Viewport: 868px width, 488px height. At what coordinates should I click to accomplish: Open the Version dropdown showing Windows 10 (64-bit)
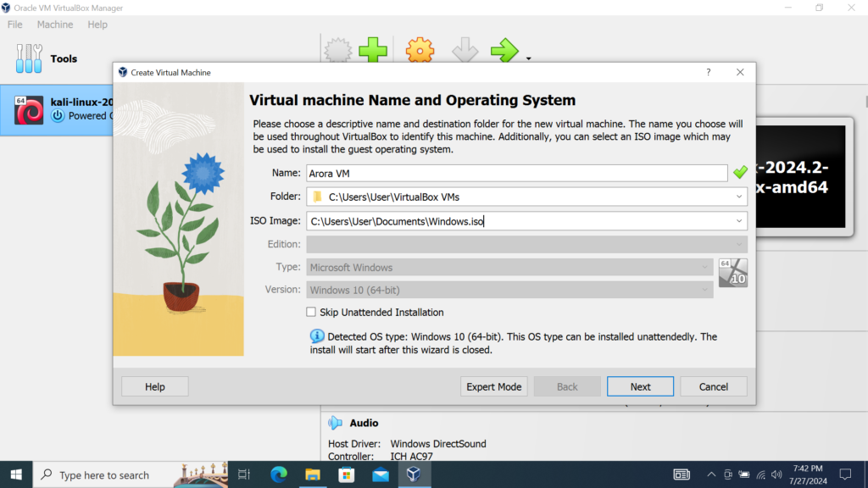pos(509,290)
